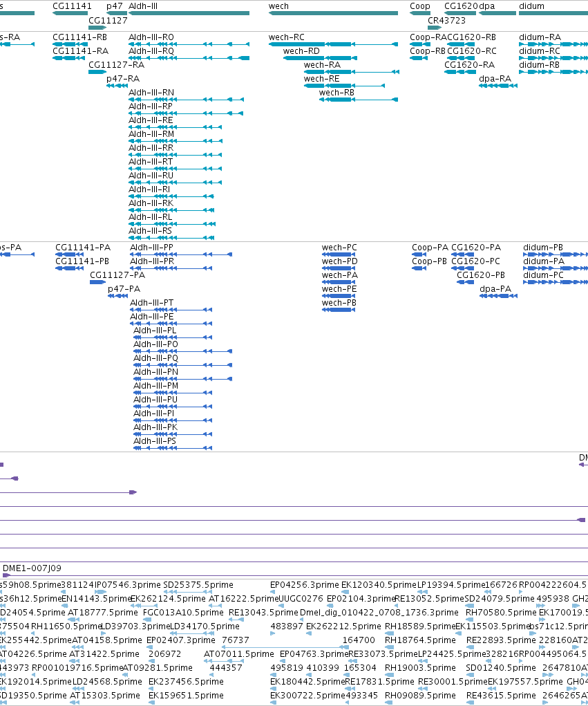Open the dpa-PA protein label
The width and height of the screenshot is (588, 706).
click(495, 289)
